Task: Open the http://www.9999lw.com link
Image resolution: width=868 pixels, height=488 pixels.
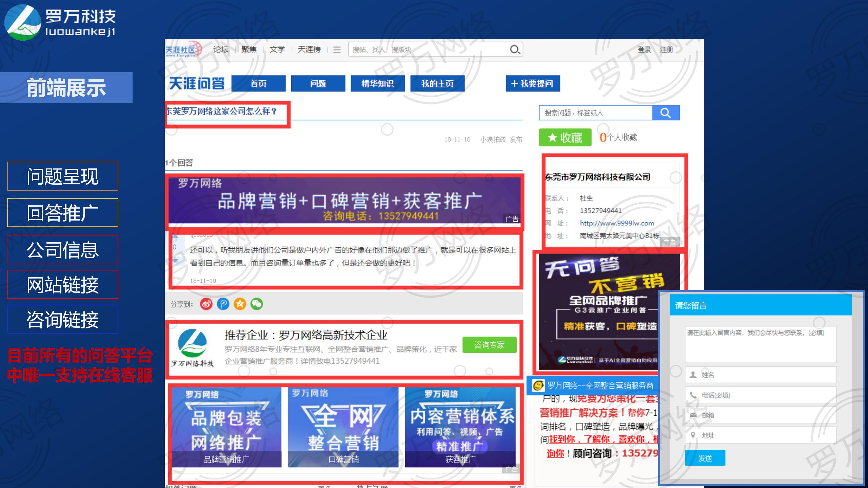Action: point(617,223)
